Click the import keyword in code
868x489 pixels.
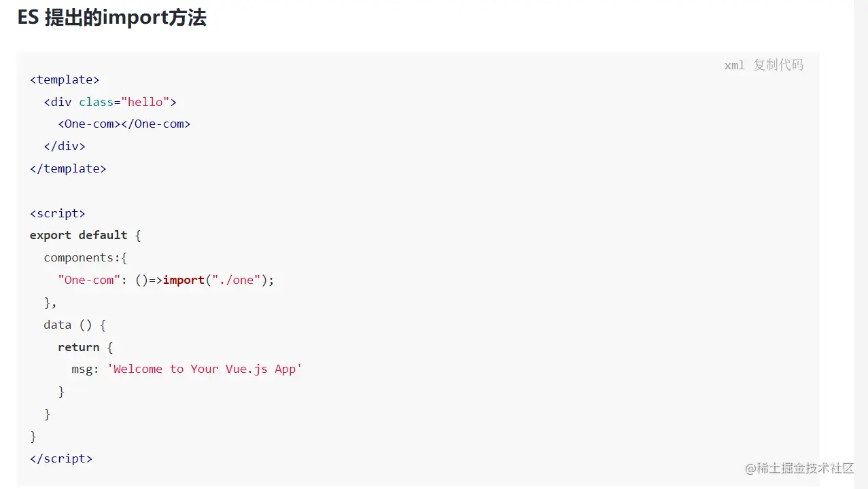pos(184,280)
